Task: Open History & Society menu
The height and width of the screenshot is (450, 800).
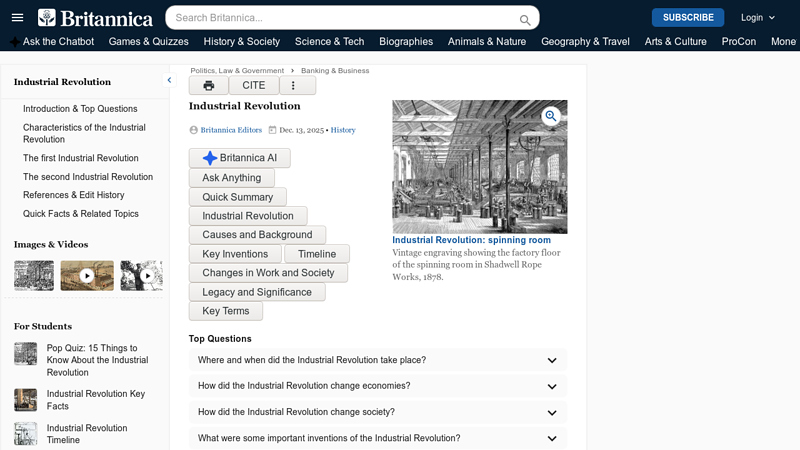Action: [242, 41]
